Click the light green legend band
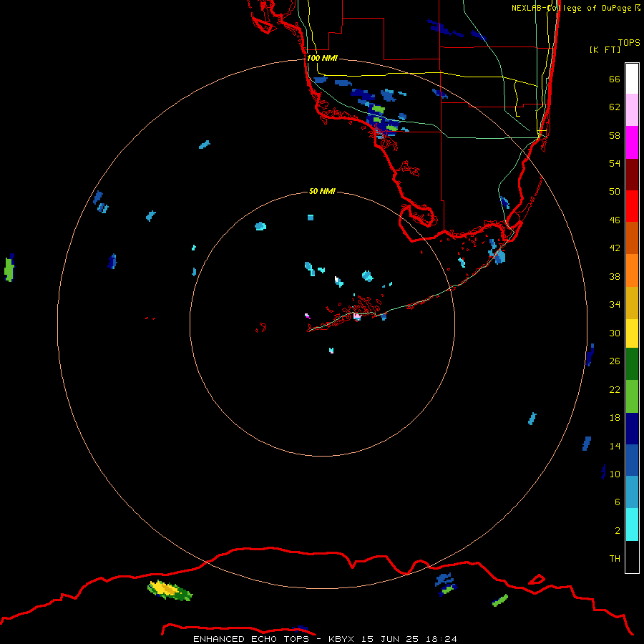 [632, 396]
